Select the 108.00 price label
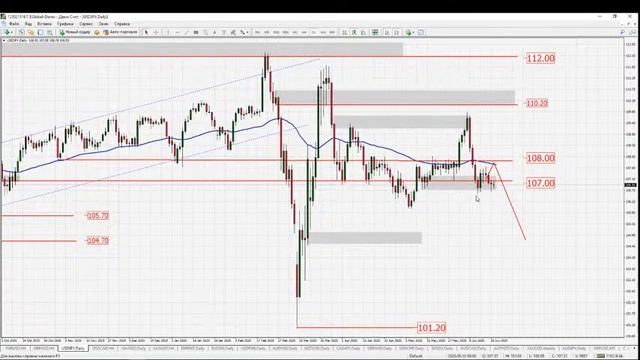 coord(540,158)
